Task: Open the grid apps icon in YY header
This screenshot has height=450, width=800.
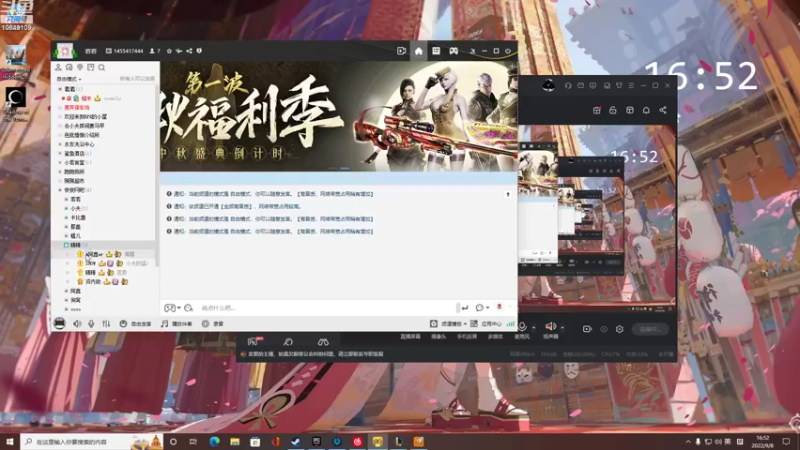Action: [x=436, y=51]
